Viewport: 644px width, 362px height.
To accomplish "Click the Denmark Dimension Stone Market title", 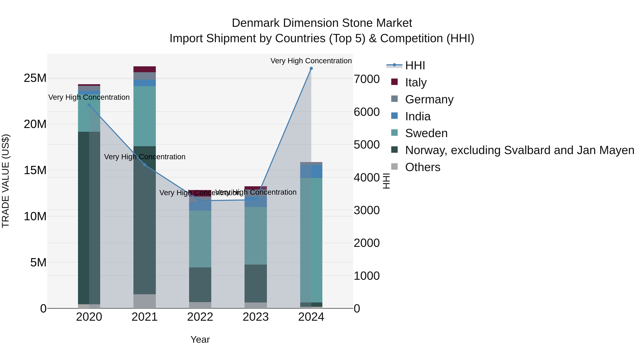I will (322, 23).
